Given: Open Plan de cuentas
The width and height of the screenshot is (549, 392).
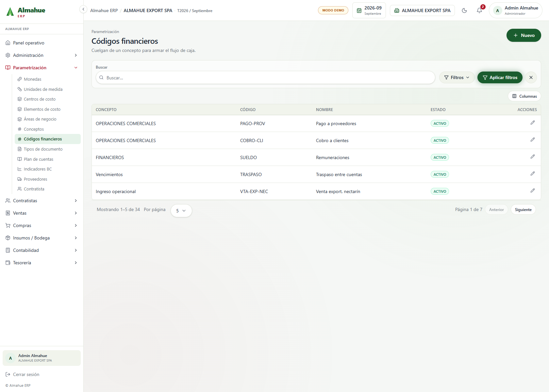Looking at the screenshot, I should [48, 159].
